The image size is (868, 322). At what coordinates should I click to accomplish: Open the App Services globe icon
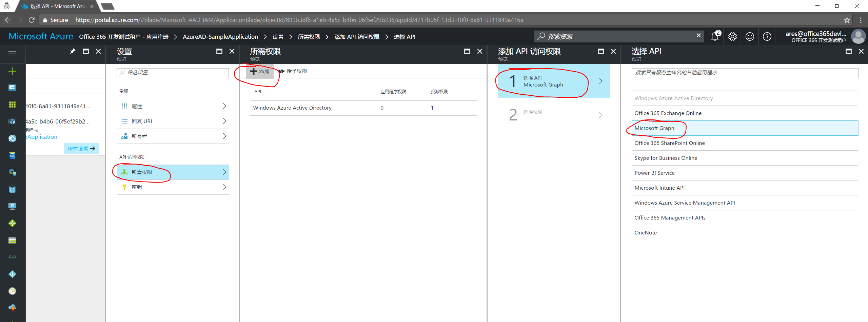pyautogui.click(x=12, y=138)
